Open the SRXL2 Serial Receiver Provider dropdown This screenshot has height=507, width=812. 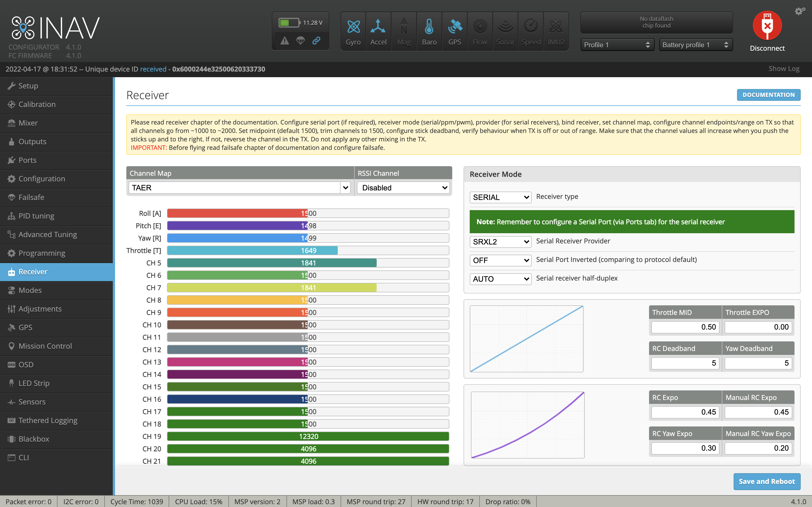[500, 242]
